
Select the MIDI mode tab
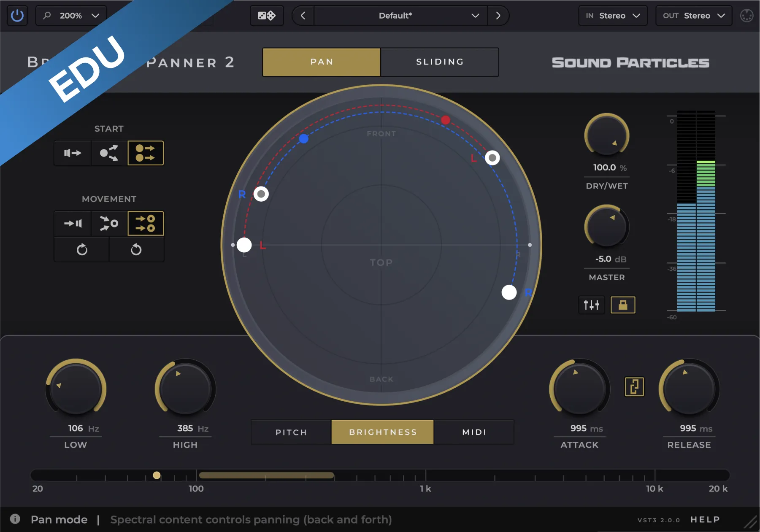point(474,432)
